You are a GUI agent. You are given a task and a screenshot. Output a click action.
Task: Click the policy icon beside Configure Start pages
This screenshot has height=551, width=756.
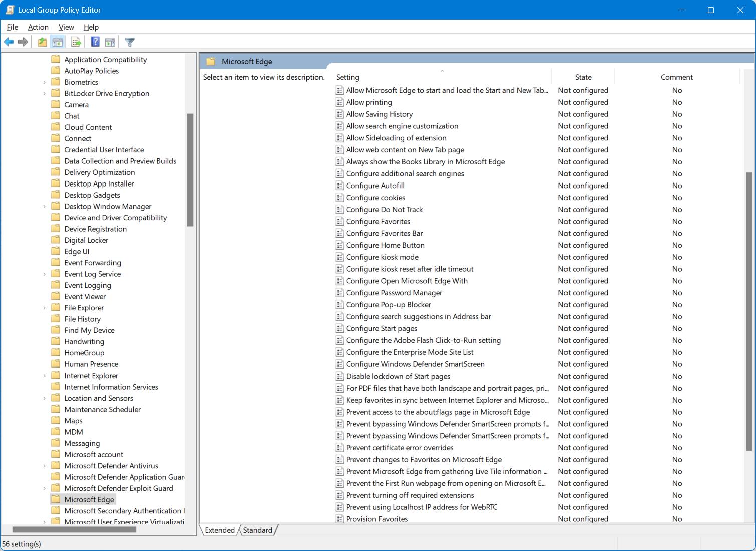[339, 328]
